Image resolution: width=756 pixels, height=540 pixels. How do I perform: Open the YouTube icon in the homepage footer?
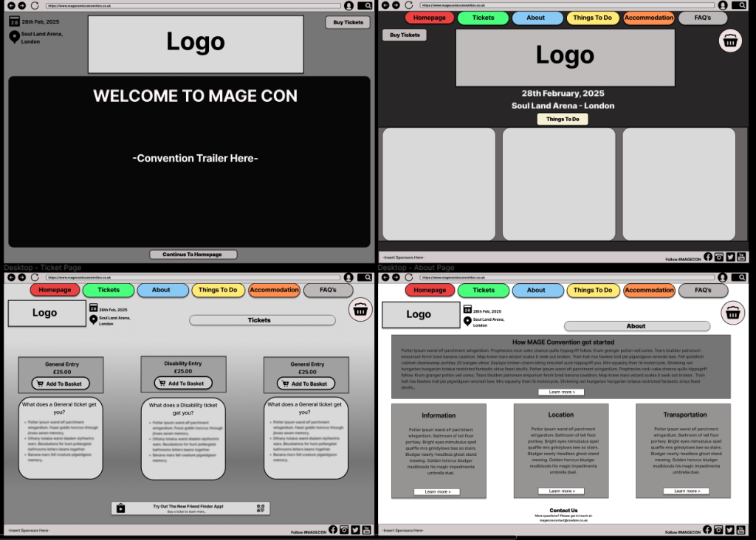coord(742,257)
